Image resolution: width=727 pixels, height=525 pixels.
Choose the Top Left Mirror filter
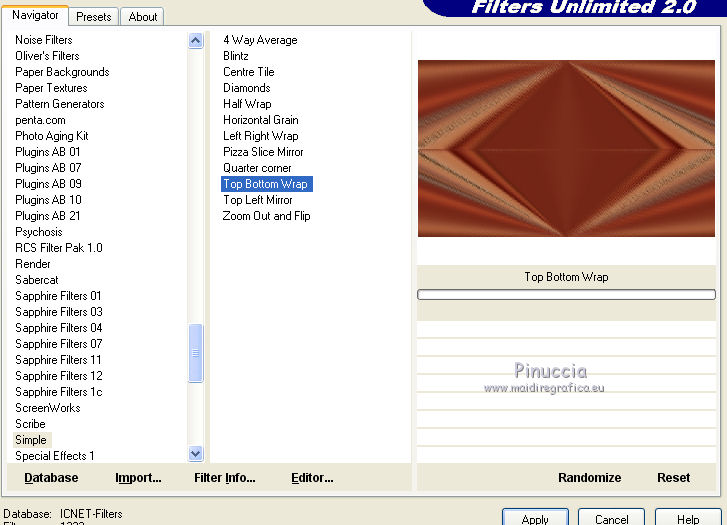tap(258, 200)
